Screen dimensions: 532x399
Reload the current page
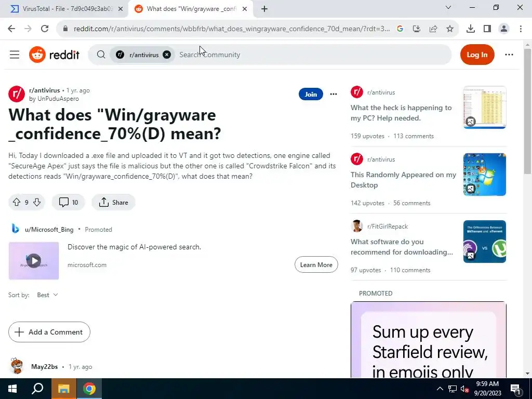coord(45,29)
